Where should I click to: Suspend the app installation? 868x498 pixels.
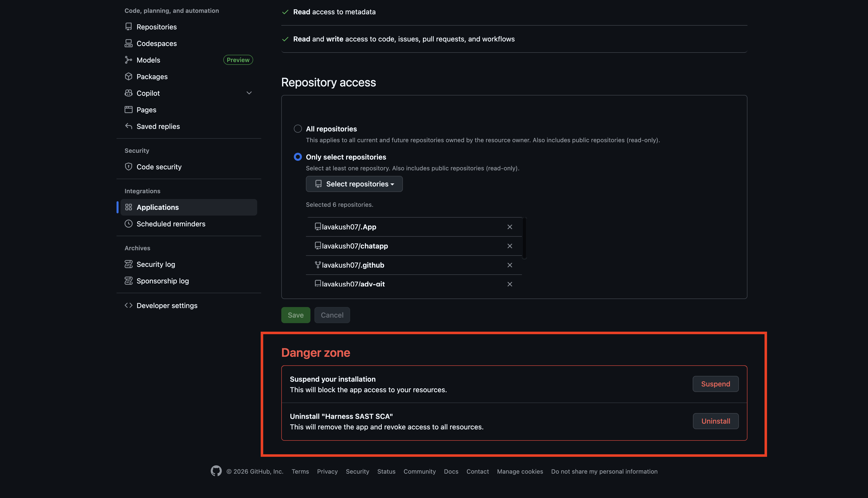click(715, 384)
